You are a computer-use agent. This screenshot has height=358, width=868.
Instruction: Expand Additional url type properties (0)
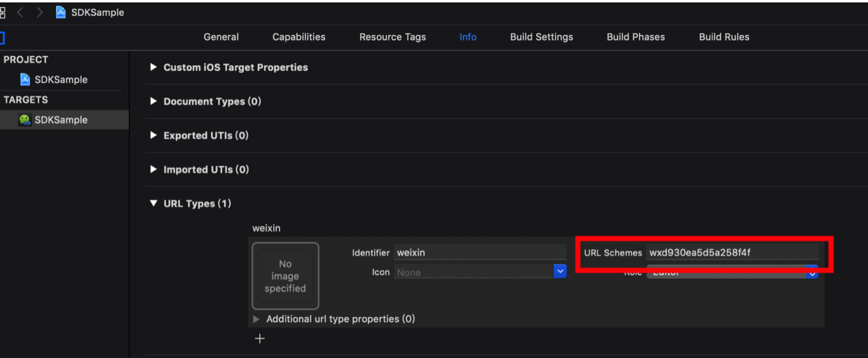point(256,319)
